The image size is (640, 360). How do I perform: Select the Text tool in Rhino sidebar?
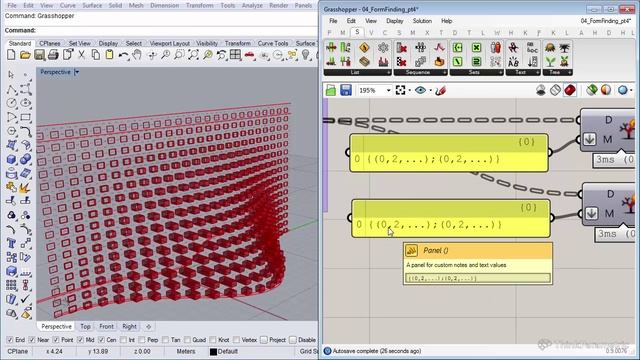click(11, 243)
